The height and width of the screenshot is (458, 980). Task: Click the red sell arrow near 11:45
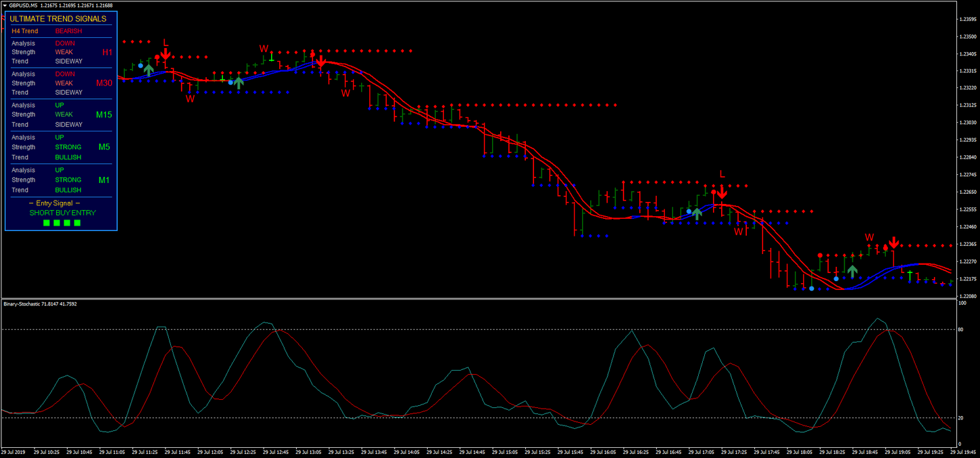pyautogui.click(x=165, y=54)
